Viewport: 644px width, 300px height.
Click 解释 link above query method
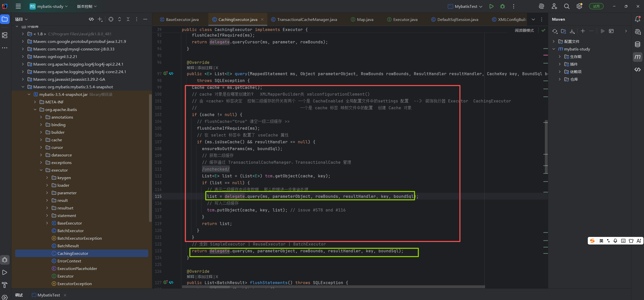[x=191, y=68]
